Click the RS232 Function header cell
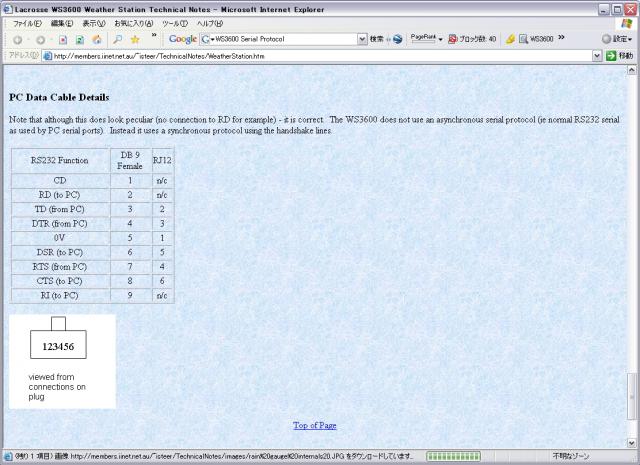The image size is (640, 465). click(x=60, y=160)
